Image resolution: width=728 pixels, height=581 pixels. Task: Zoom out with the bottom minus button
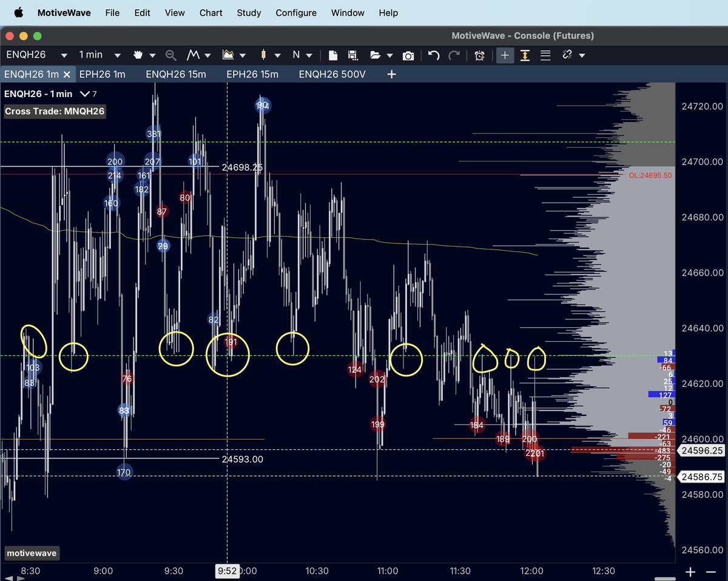710,571
